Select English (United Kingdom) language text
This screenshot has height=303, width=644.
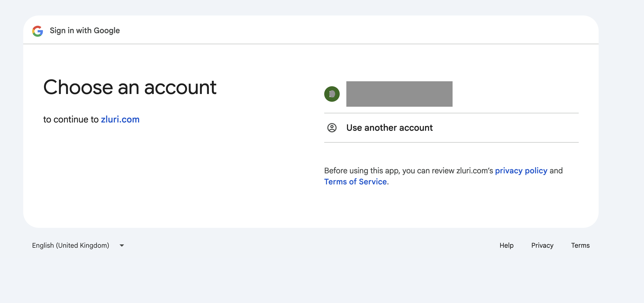coord(71,245)
